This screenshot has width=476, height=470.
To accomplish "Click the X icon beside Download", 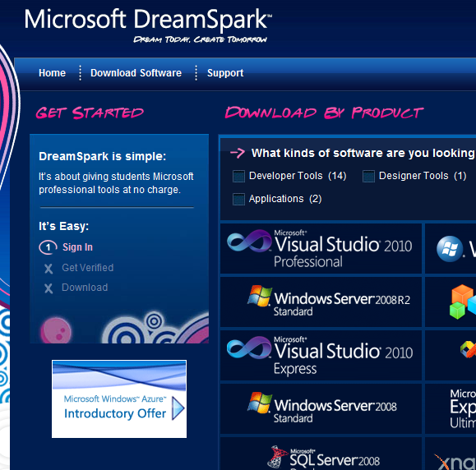I will (49, 288).
